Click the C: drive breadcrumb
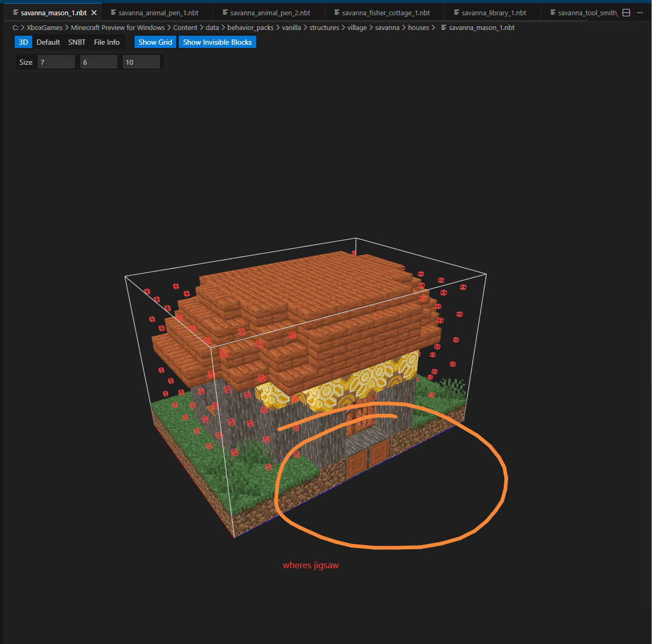 tap(15, 27)
